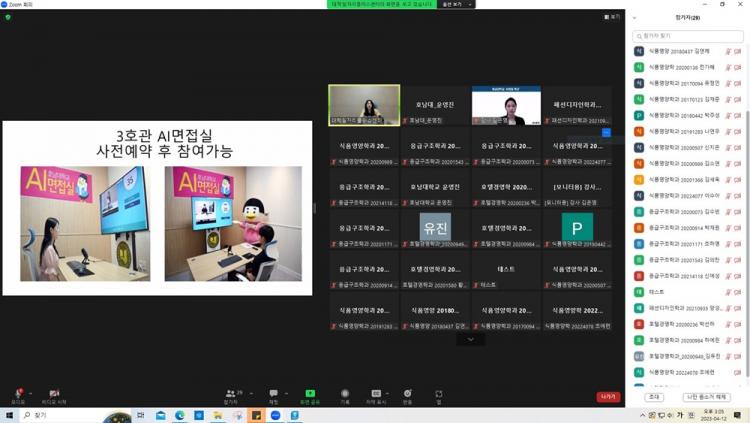Screen dimensions: 750x423
Task: Open the Chat icon in meeting toolbar
Action: tap(274, 394)
